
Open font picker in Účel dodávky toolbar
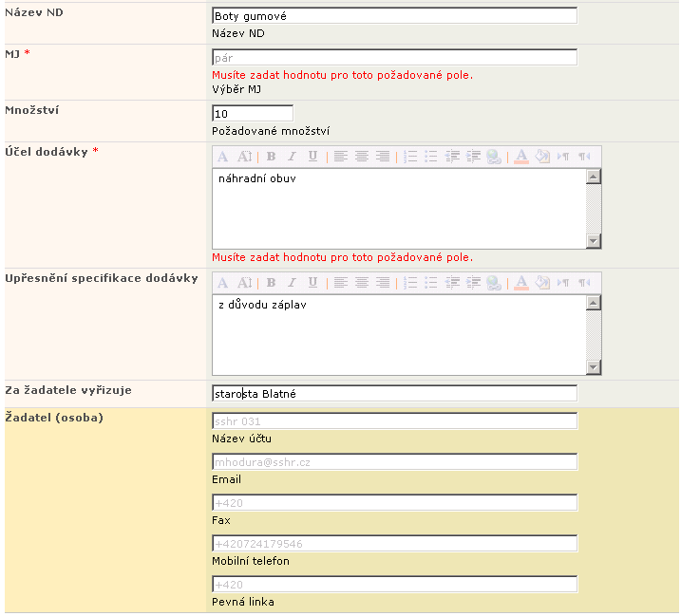coord(223,157)
